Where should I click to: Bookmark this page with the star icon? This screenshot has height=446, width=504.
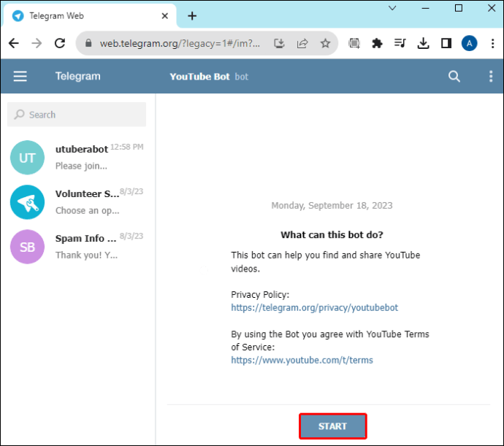[325, 44]
